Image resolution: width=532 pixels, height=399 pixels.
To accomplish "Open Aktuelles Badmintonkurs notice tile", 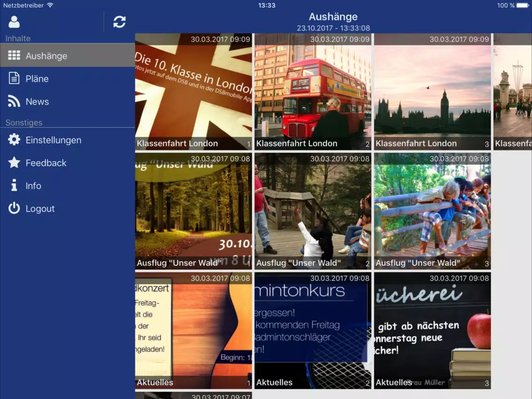I will click(x=313, y=331).
